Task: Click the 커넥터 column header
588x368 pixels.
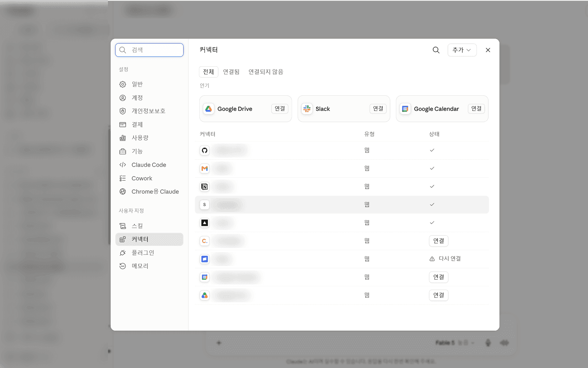Action: click(x=208, y=134)
